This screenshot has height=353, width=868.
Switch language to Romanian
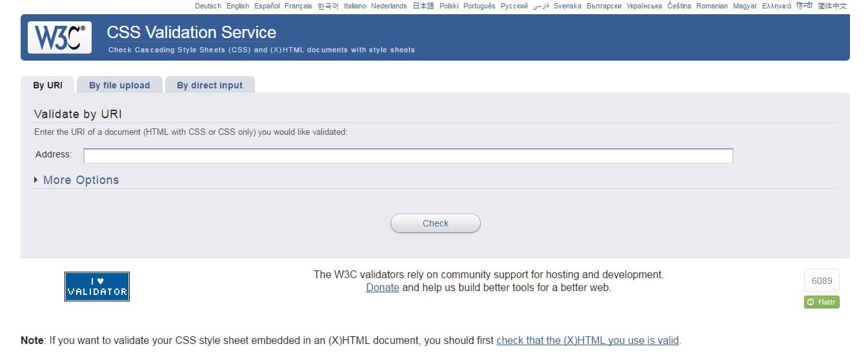pyautogui.click(x=712, y=6)
